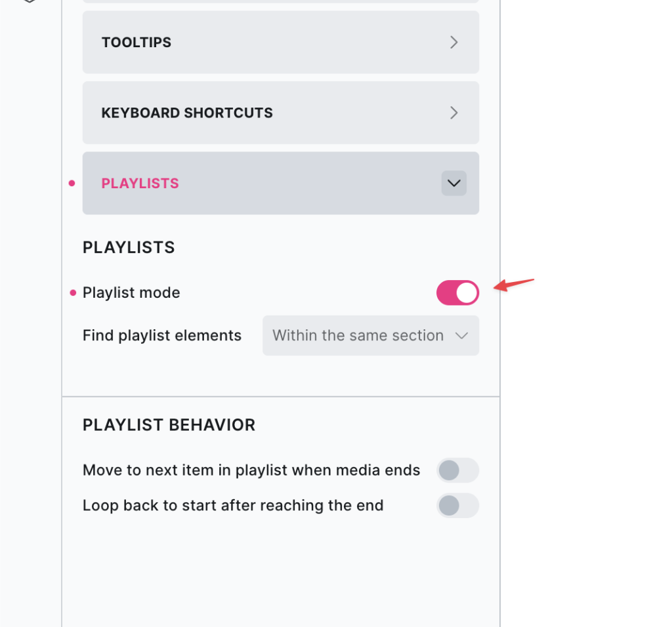Click the Playlists heading below the accordion
Viewport: 672px width, 627px height.
tap(129, 247)
